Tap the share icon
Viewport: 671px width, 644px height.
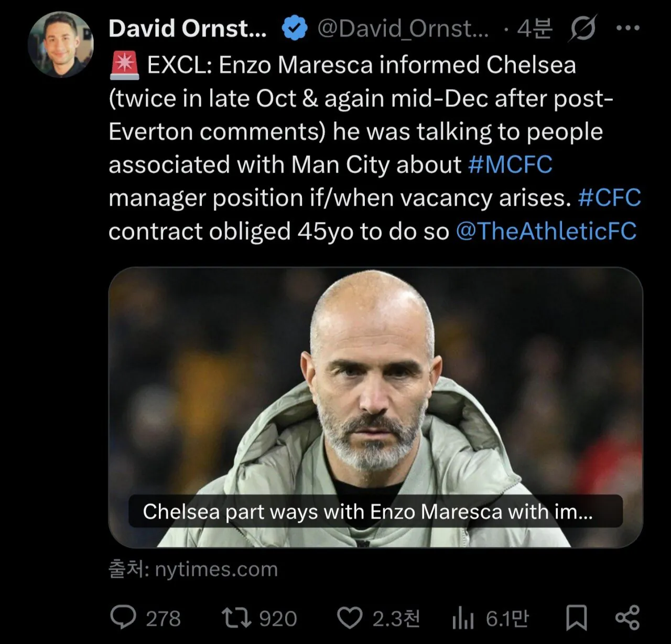tap(627, 618)
